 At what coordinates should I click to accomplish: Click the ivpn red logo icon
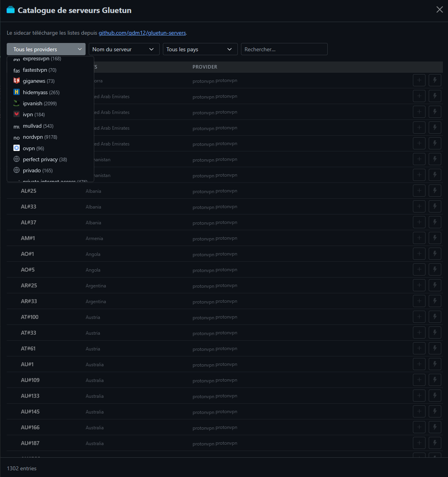17,114
